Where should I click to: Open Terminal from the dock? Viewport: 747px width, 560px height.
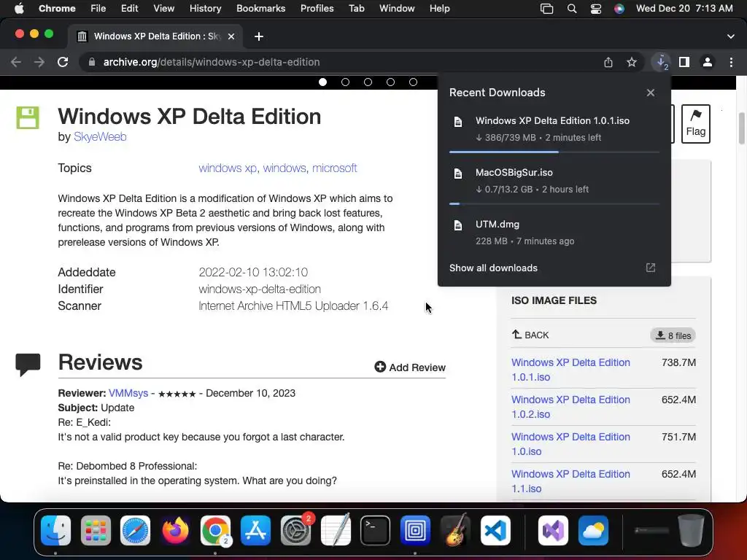(x=375, y=530)
